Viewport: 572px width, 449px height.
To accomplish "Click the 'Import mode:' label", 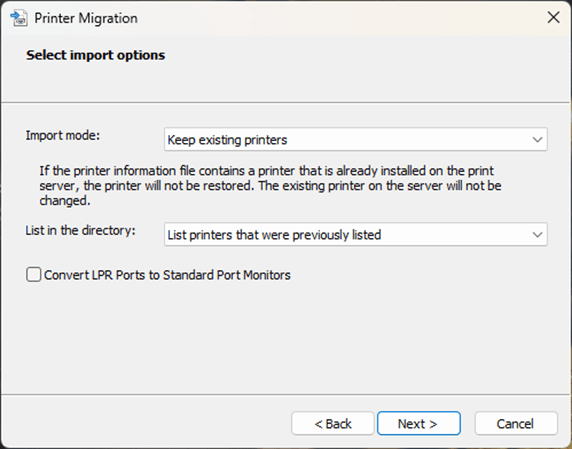I will (x=63, y=135).
